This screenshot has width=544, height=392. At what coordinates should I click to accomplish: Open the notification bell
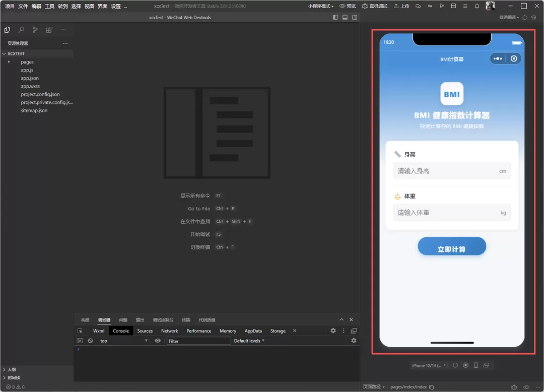click(x=477, y=6)
